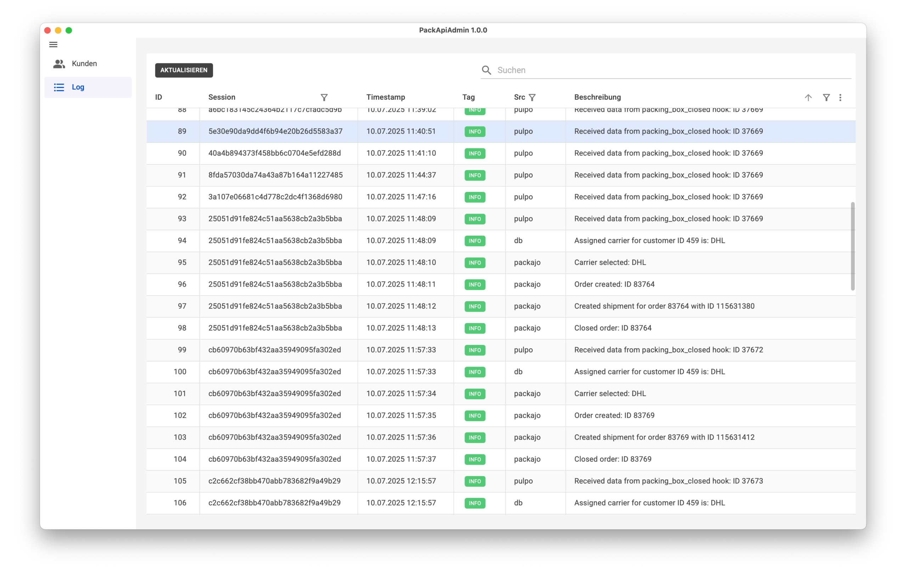Viewport: 907px width, 588px height.
Task: Sort Beschreibung column ascending arrow
Action: tap(808, 97)
